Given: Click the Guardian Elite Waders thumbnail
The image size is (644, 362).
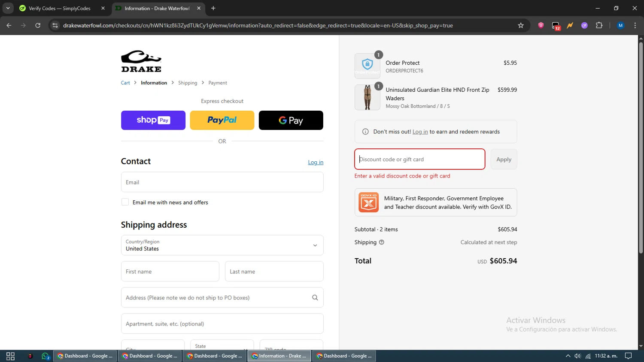Looking at the screenshot, I should click(368, 97).
